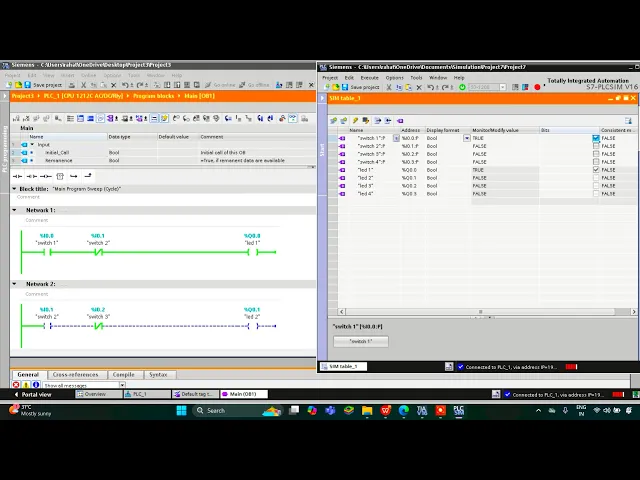Click the undo icon in the TIA Portal toolbar
The width and height of the screenshot is (640, 480).
click(x=127, y=85)
